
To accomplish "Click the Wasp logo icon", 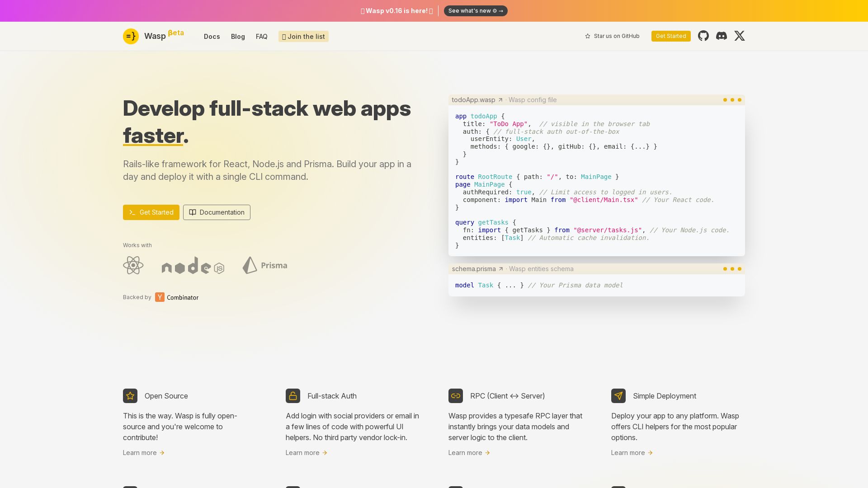I will (x=131, y=36).
